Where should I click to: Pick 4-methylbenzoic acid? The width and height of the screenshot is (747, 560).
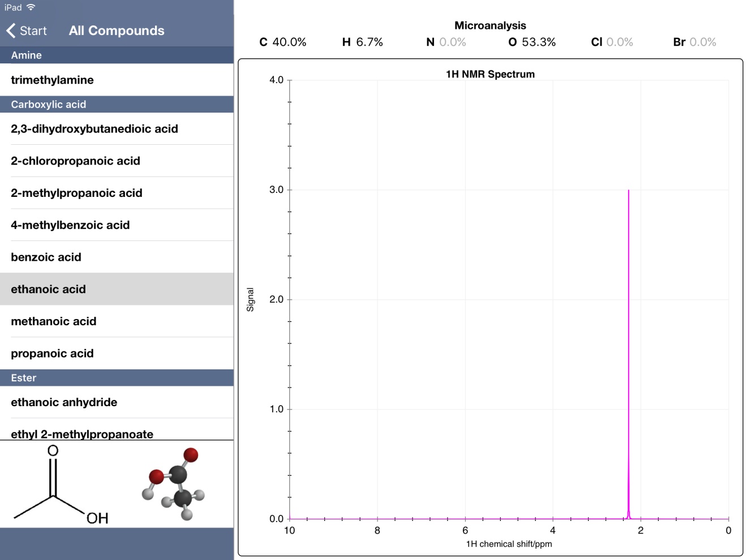[x=70, y=225]
